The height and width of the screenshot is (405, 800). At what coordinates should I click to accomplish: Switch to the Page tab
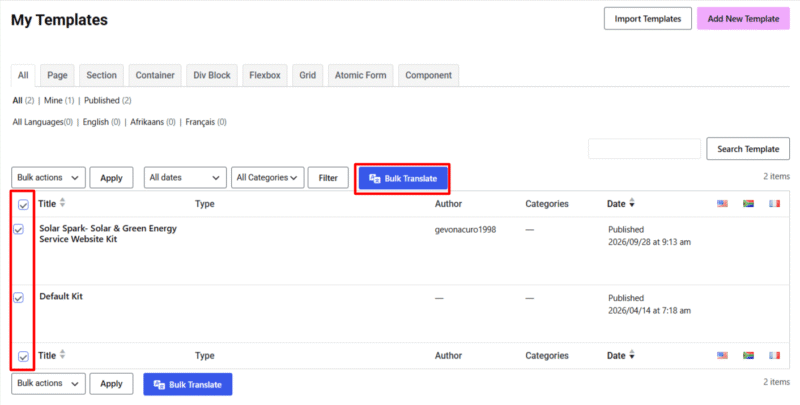(x=57, y=75)
